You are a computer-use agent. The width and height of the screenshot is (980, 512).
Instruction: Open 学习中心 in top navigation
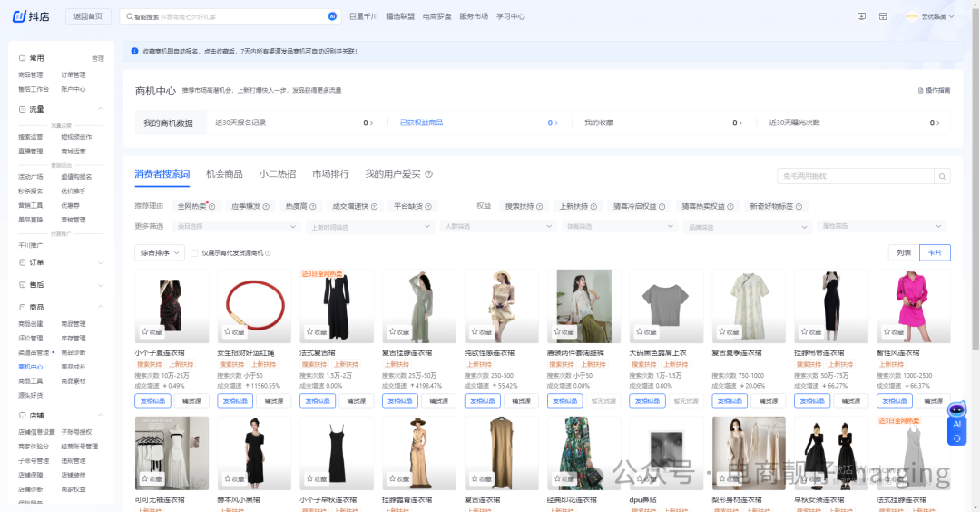click(511, 16)
